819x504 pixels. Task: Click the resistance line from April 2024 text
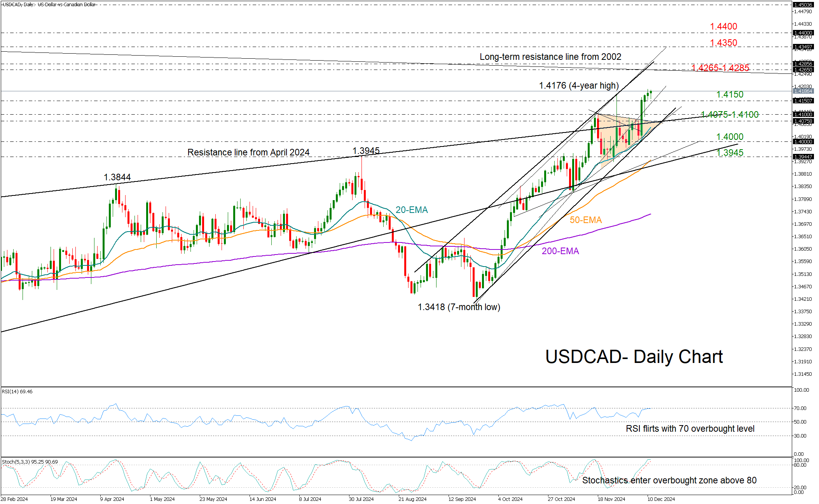pos(248,152)
